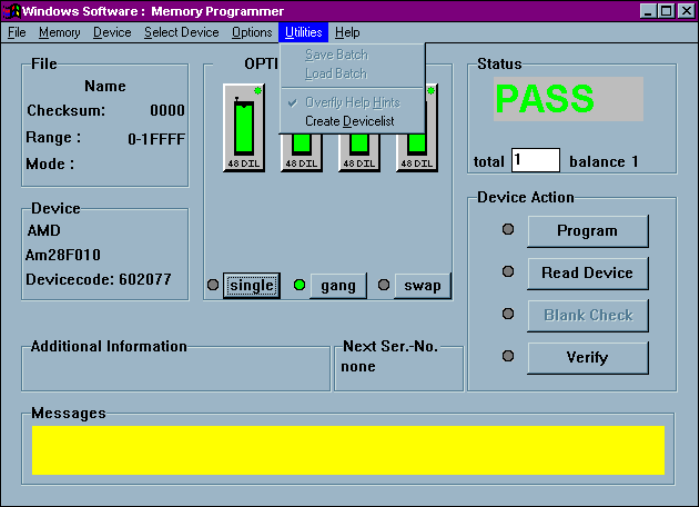Screen dimensions: 699x507
Task: Maximize the Memory Programmer window
Action: tap(666, 11)
